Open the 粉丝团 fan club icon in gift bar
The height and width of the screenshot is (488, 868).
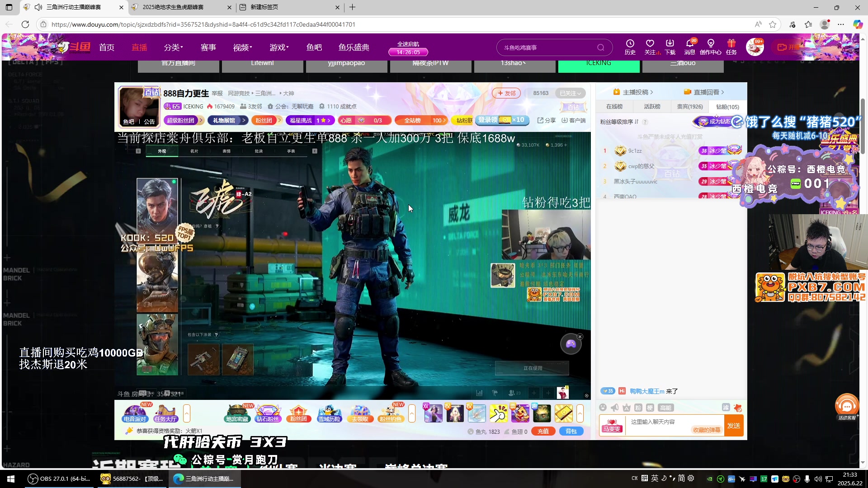(x=298, y=413)
